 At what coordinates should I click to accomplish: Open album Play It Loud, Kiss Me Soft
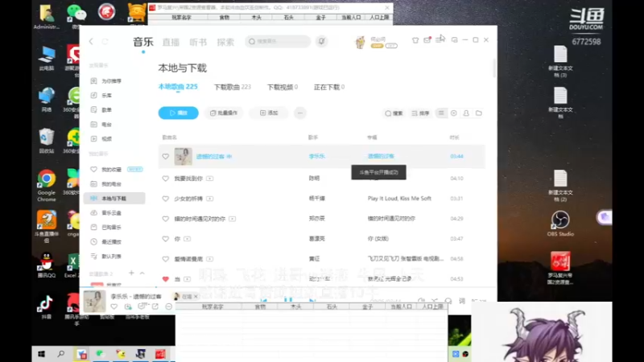[399, 198]
